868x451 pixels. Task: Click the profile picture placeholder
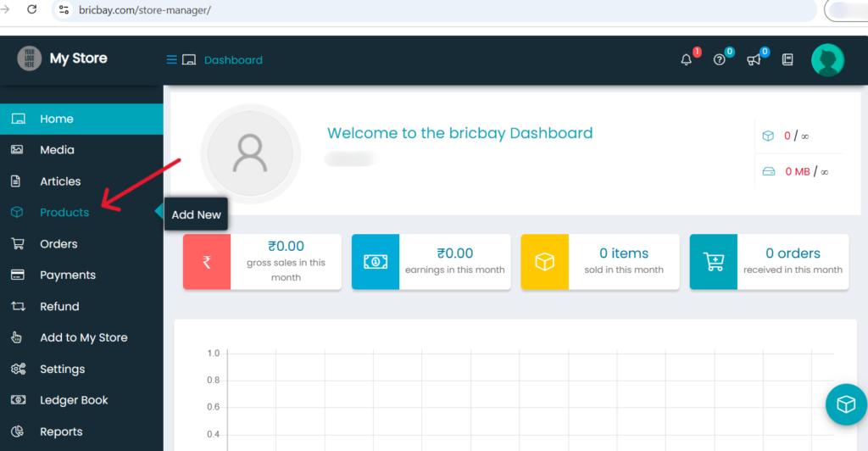click(250, 153)
